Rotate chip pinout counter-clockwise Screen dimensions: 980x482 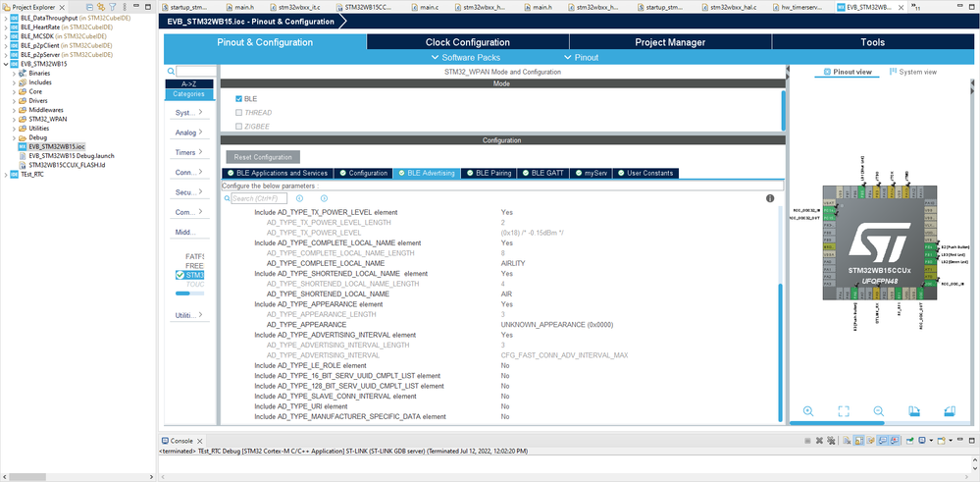coord(950,411)
